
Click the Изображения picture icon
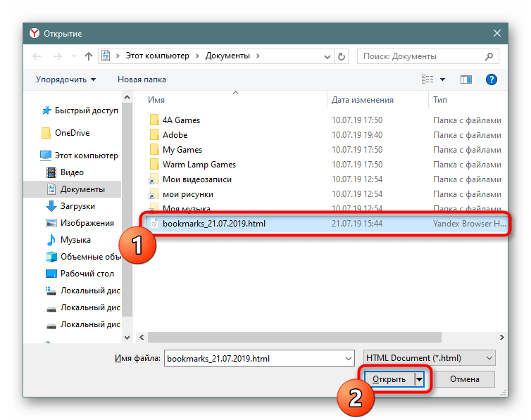point(51,223)
